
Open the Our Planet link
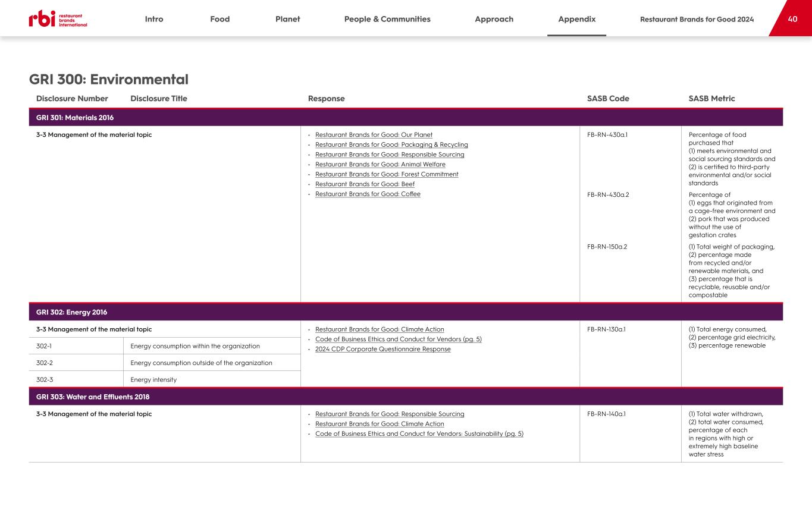(x=374, y=135)
